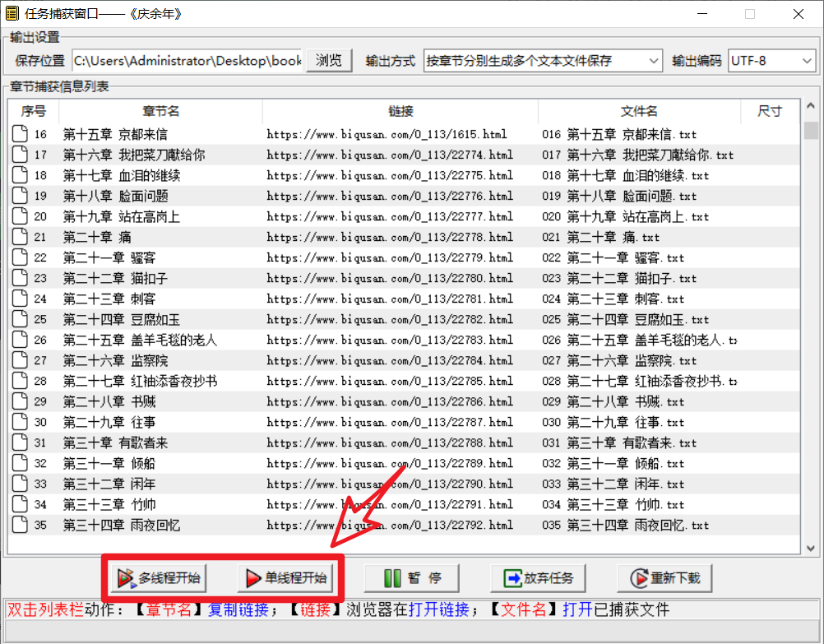Click the save location path field

point(187,61)
